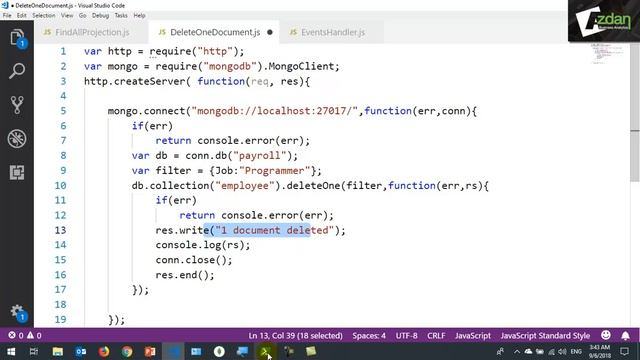Click JavaScript Standard Style status item
The height and width of the screenshot is (360, 640).
point(545,336)
